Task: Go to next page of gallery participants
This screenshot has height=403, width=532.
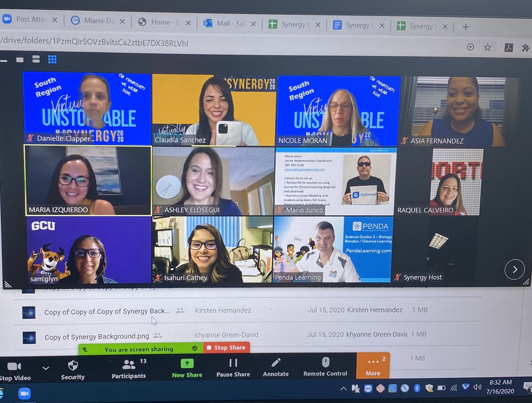Action: point(515,269)
